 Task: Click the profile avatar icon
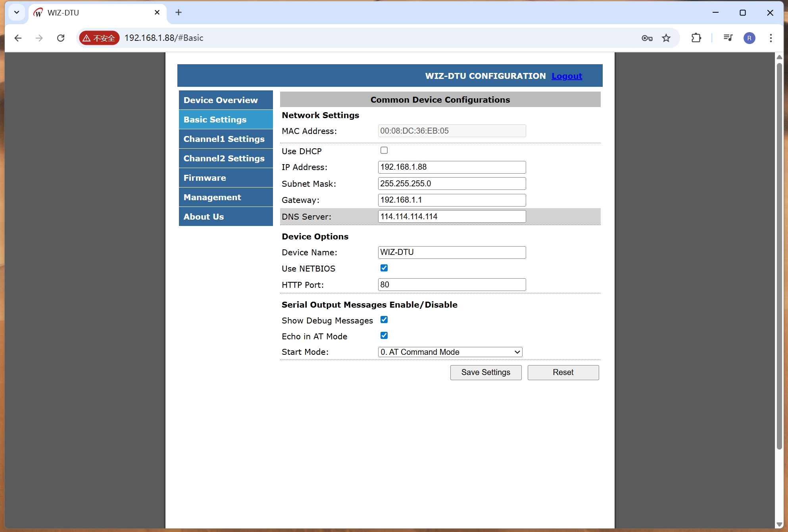click(749, 38)
